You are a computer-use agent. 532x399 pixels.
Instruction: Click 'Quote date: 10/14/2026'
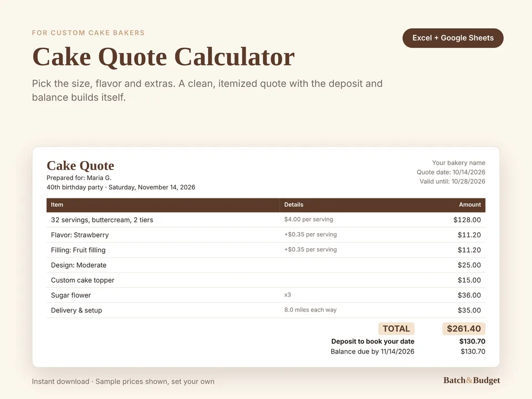pyautogui.click(x=451, y=172)
